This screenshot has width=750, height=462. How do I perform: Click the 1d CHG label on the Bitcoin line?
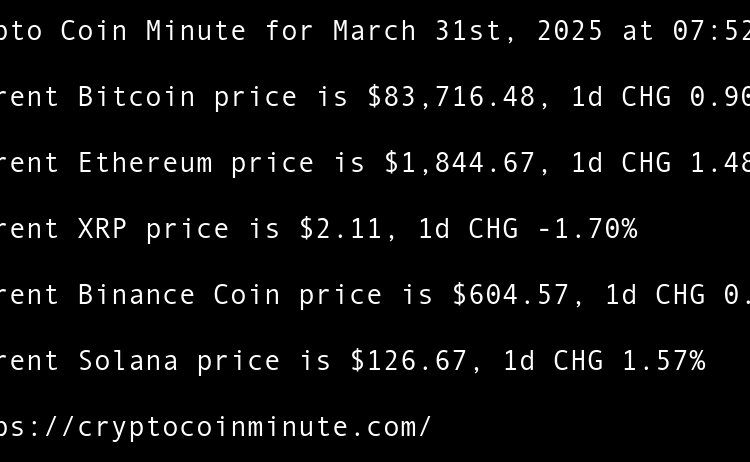tap(621, 97)
